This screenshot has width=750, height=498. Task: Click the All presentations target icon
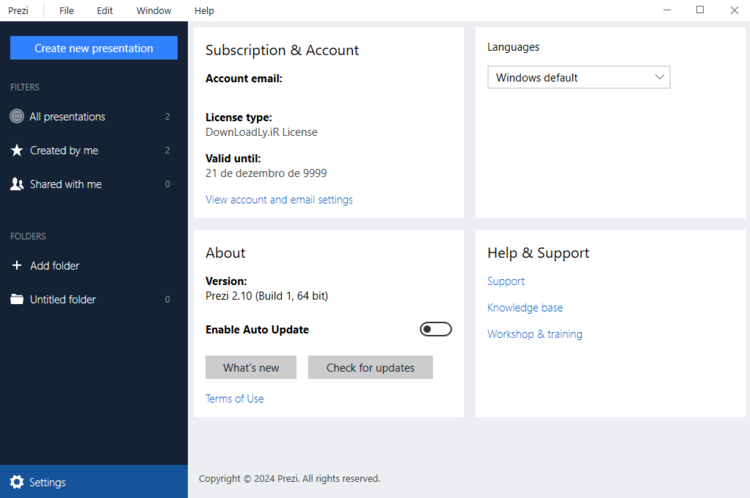[x=17, y=117]
